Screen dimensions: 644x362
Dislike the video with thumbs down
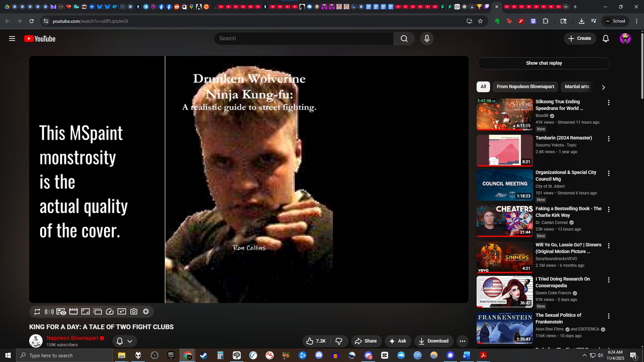pos(339,341)
